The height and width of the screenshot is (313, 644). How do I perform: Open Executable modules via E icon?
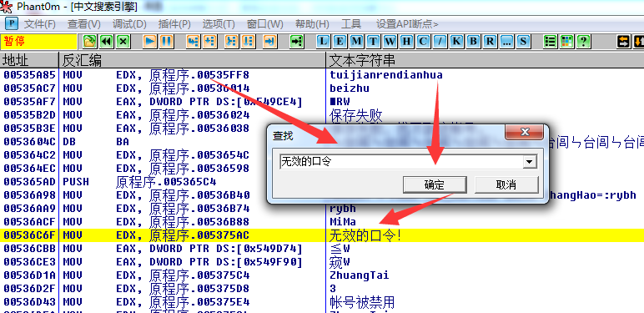click(340, 41)
